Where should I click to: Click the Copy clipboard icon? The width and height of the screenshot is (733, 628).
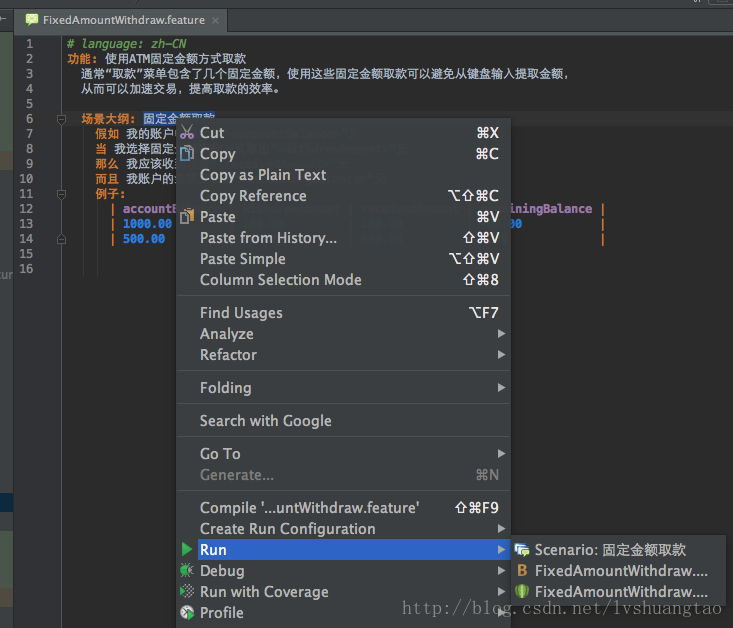(x=187, y=153)
